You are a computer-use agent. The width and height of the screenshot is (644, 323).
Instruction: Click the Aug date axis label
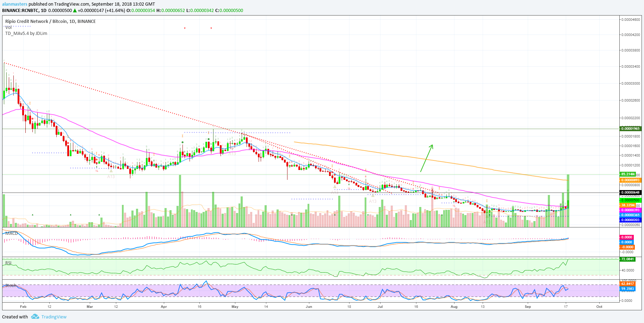[x=454, y=307]
